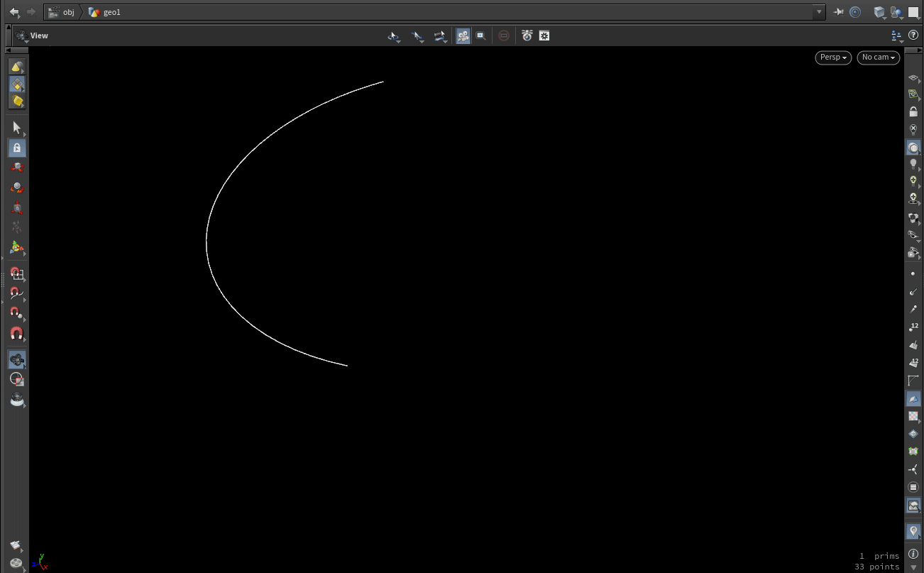Screen dimensions: 924x573
Task: Click the location pin icon in right toolbar
Action: [x=913, y=531]
